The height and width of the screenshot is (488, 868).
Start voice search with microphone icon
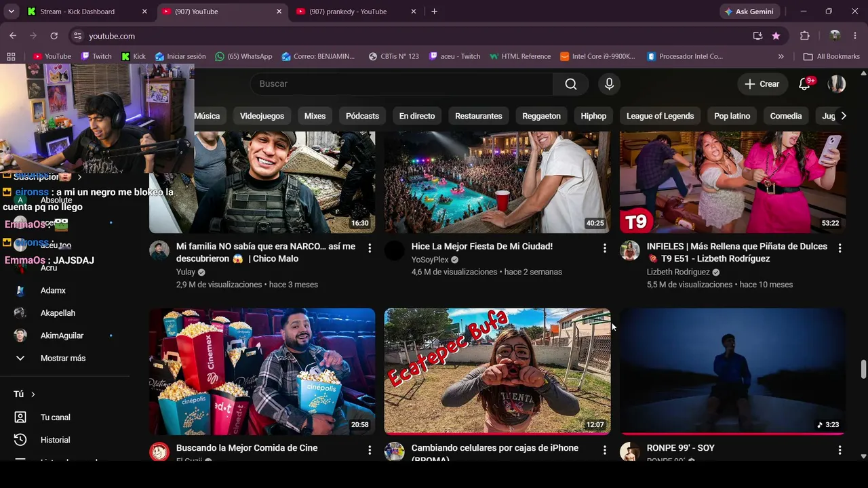tap(609, 84)
